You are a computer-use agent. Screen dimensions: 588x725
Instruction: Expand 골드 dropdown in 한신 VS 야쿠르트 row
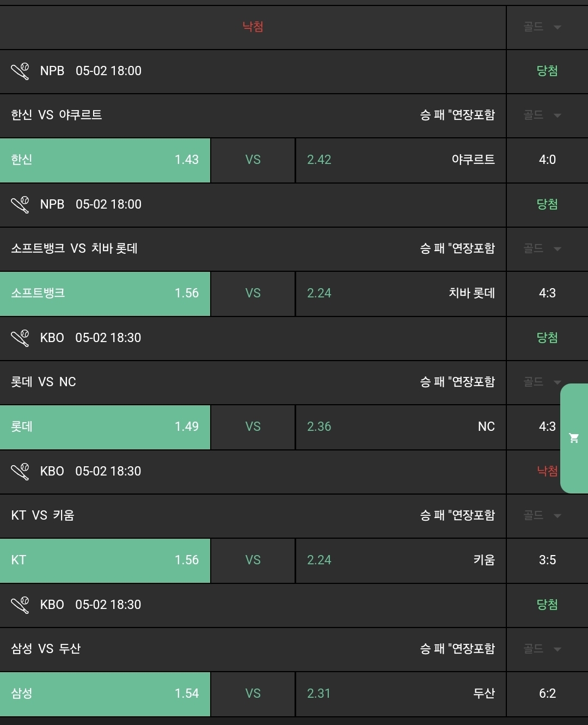point(542,115)
